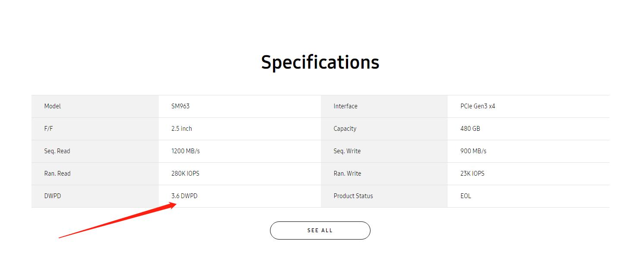Screen dimensions: 644x262
Task: Click the 3.6 DWPD value
Action: 184,196
